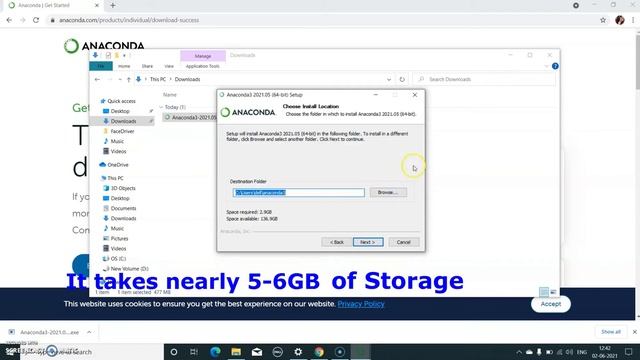Click the Properties icon in Explorer quick toolbar
The width and height of the screenshot is (640, 360).
(x=108, y=56)
